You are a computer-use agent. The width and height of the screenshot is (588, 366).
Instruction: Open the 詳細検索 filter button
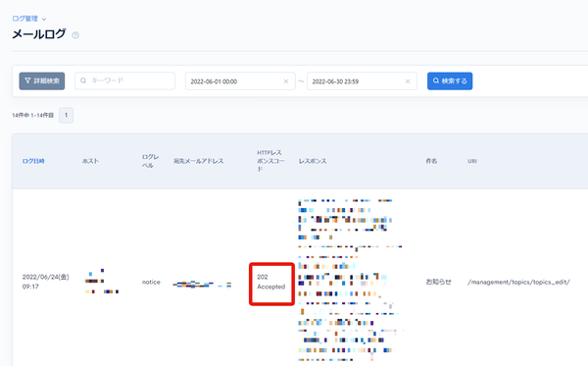pos(42,81)
